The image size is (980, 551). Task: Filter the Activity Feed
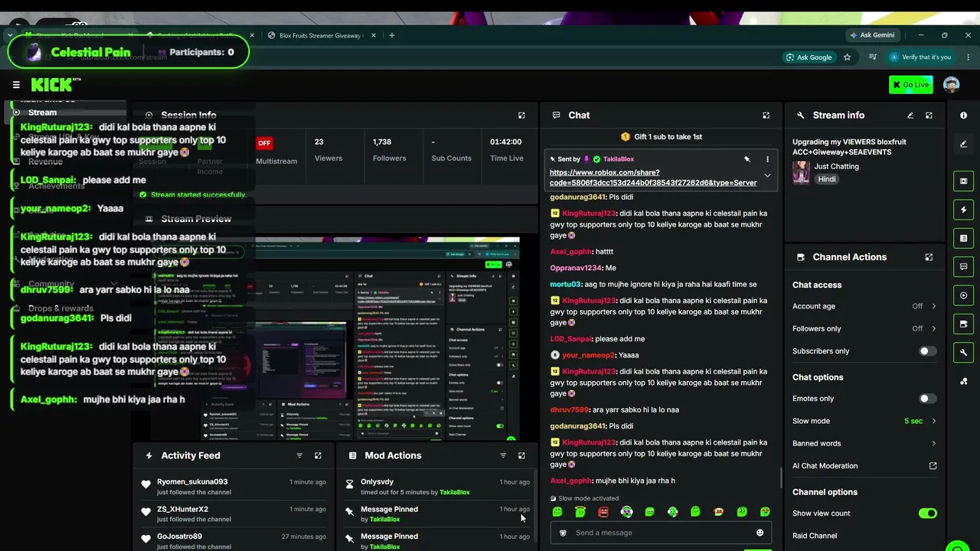pyautogui.click(x=299, y=455)
